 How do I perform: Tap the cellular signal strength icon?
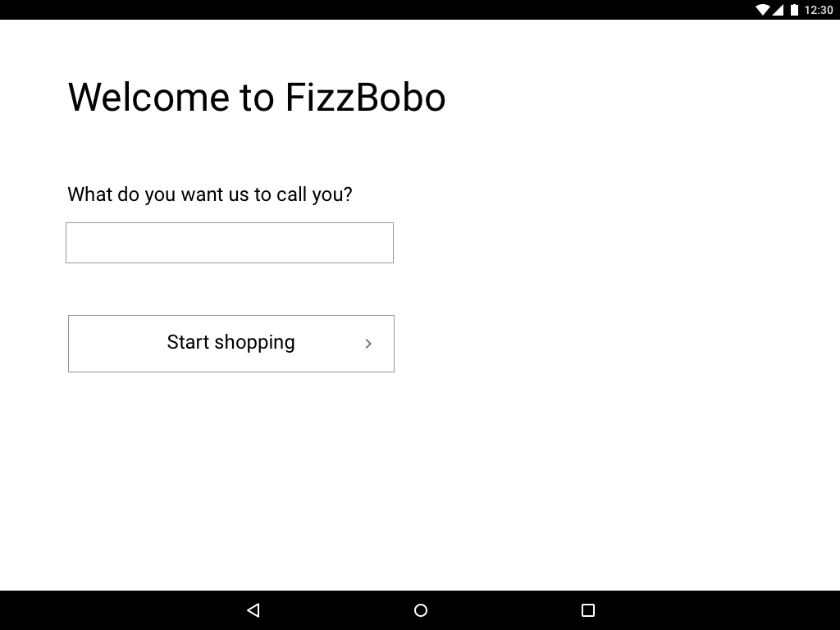[778, 10]
